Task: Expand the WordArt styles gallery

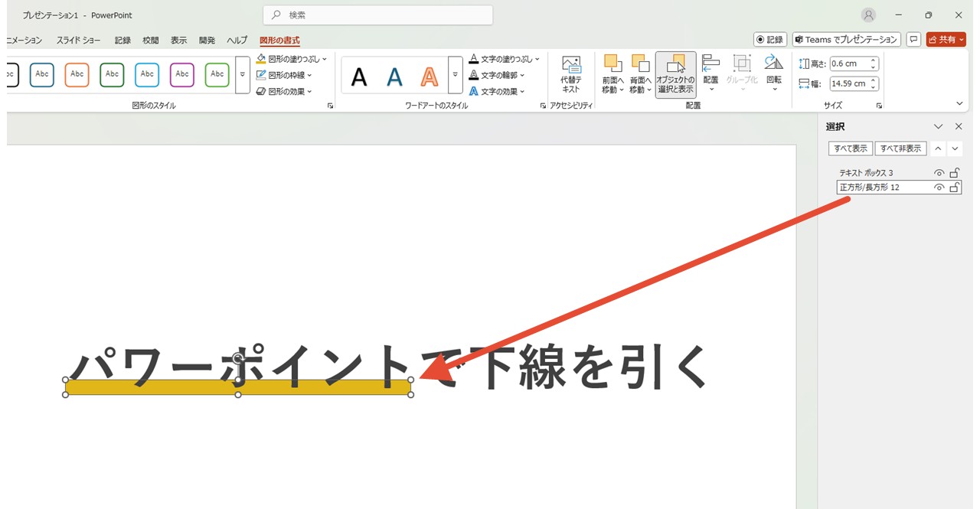Action: [456, 74]
